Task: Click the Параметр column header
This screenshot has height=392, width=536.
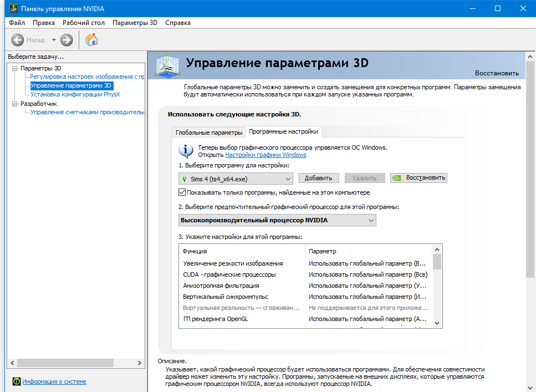Action: tap(369, 251)
